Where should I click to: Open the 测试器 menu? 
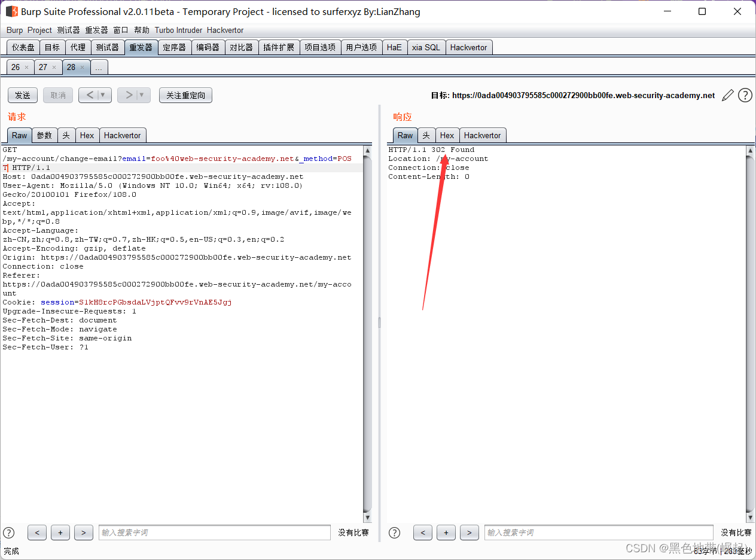pos(68,30)
